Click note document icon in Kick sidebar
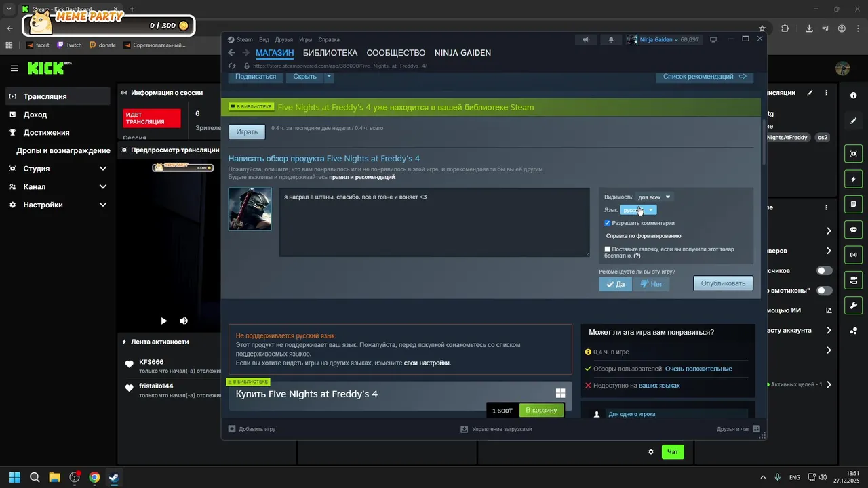 coord(853,204)
